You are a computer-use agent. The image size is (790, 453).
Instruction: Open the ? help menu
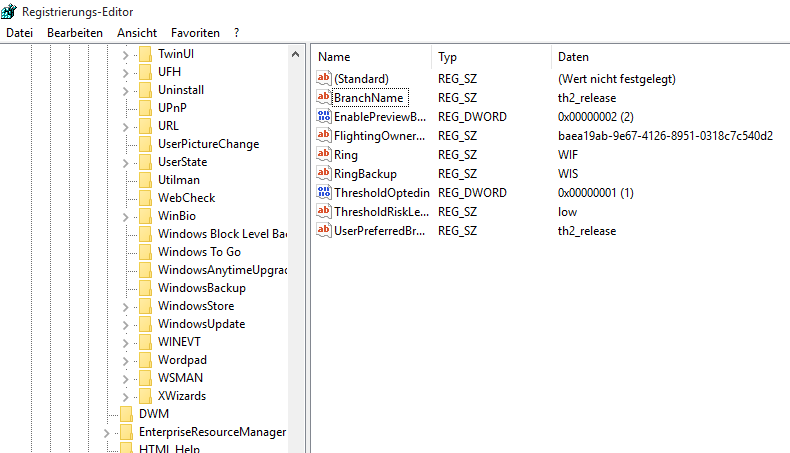pyautogui.click(x=237, y=33)
